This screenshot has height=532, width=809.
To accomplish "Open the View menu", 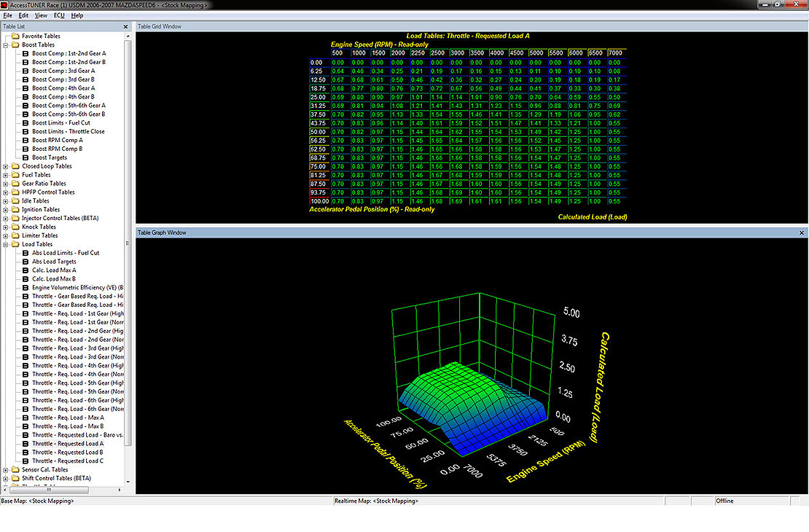I will (41, 15).
